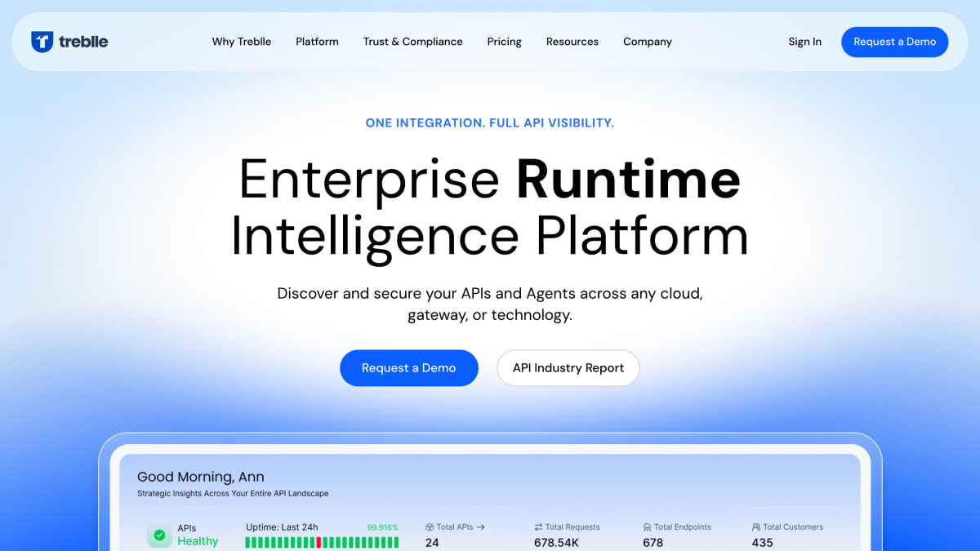Image resolution: width=980 pixels, height=551 pixels.
Task: Open the Why Treblle menu
Action: click(x=242, y=42)
